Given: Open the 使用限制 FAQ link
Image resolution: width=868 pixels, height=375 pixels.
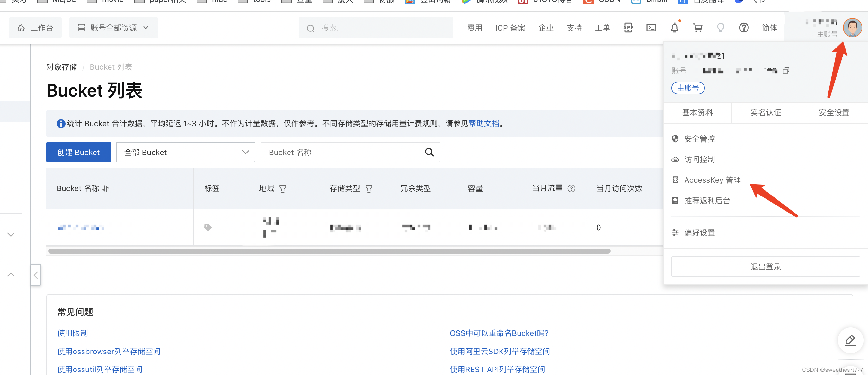Looking at the screenshot, I should (x=73, y=333).
